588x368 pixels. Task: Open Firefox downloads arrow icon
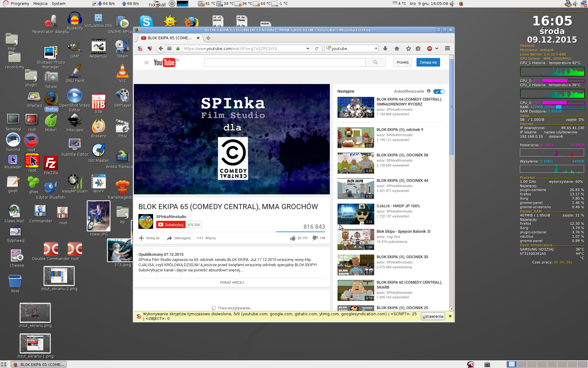coord(385,48)
